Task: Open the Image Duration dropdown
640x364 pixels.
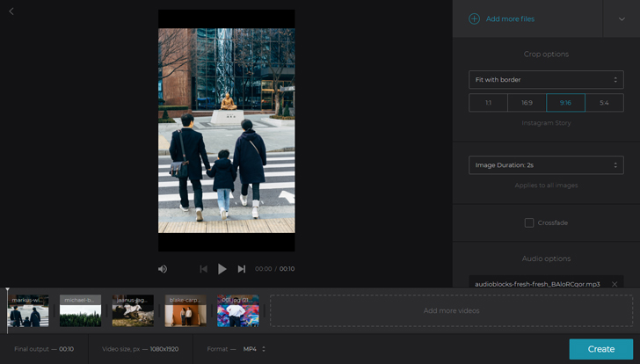Action: coord(546,165)
